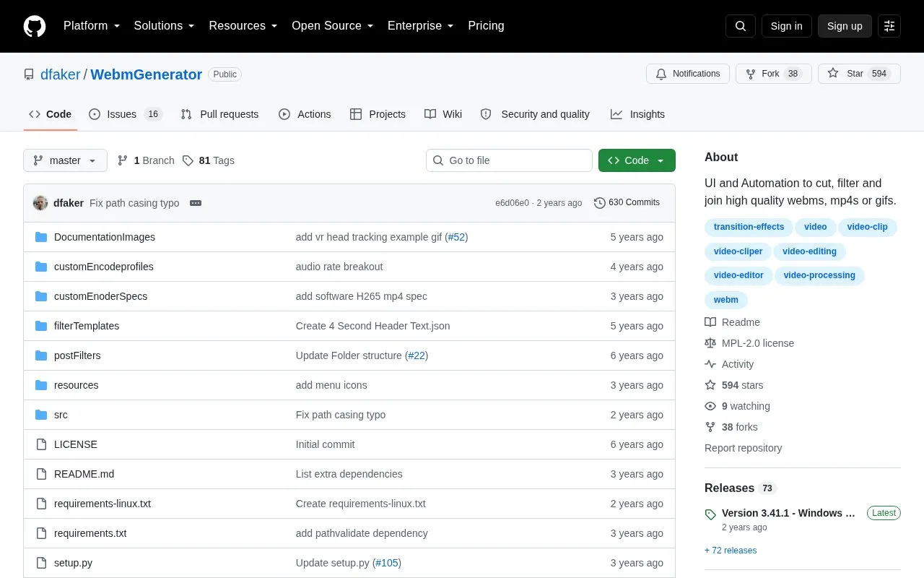View Activity pulse link

(729, 364)
